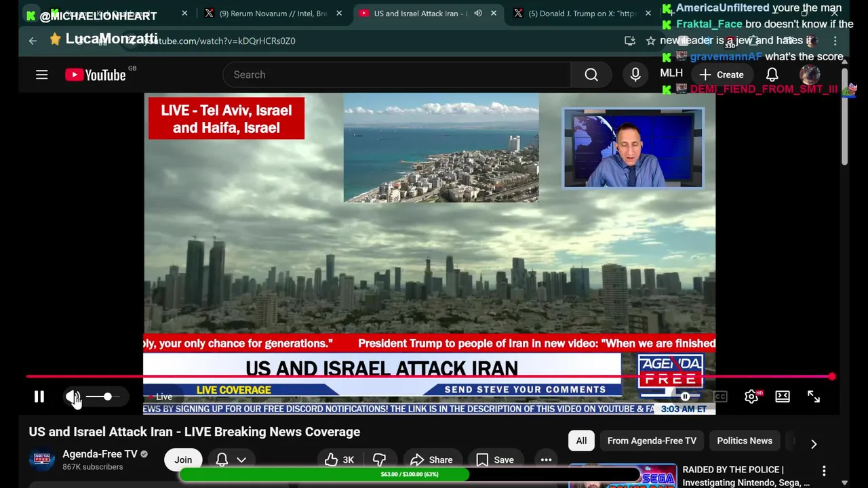Mute the audio-playing tab speaker icon

[x=478, y=14]
